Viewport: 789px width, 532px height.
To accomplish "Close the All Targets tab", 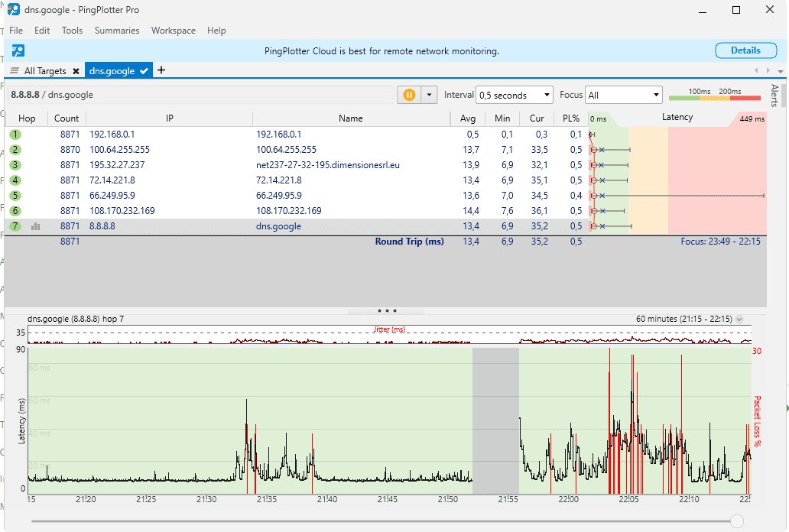I will tap(76, 71).
